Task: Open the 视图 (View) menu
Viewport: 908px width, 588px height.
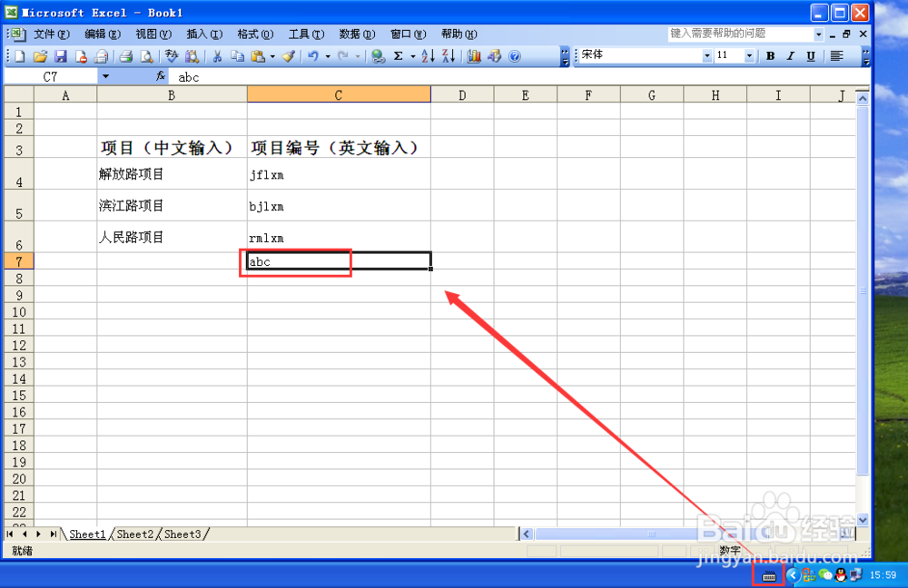Action: (x=153, y=34)
